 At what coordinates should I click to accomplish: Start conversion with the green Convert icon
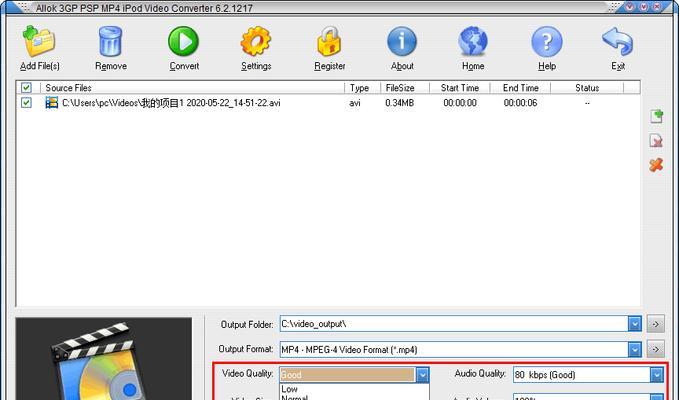point(184,42)
